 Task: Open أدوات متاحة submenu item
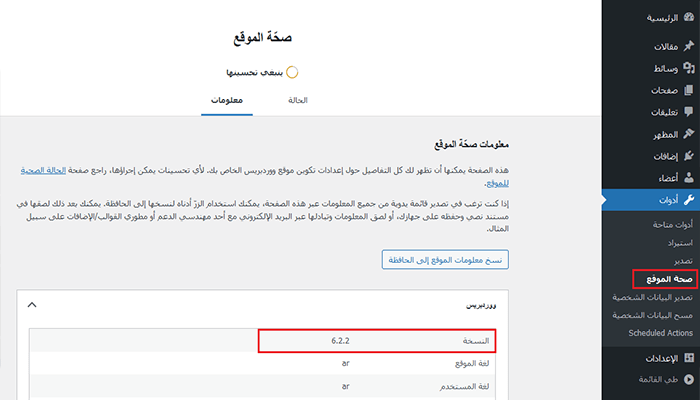(x=672, y=225)
